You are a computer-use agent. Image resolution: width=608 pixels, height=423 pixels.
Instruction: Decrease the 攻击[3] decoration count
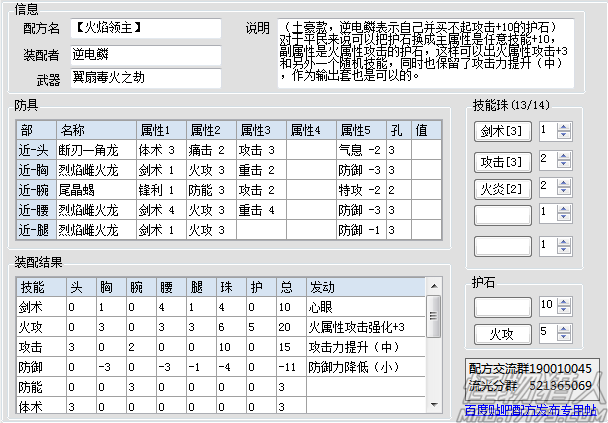tap(564, 164)
